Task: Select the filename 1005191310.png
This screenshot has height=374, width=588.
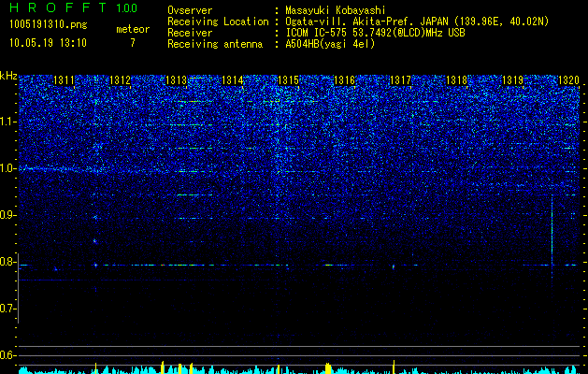Action: pyautogui.click(x=49, y=24)
